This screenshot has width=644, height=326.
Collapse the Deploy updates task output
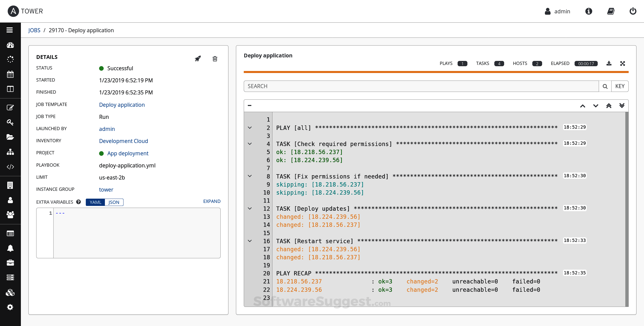(250, 208)
